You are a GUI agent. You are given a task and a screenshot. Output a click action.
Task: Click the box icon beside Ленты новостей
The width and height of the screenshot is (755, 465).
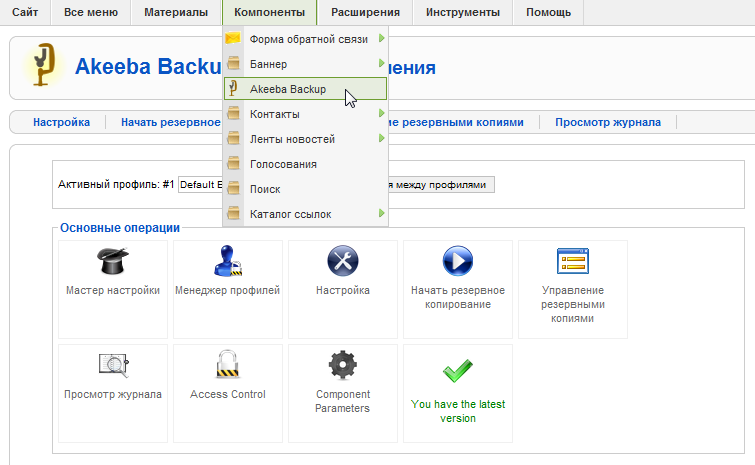pos(234,138)
